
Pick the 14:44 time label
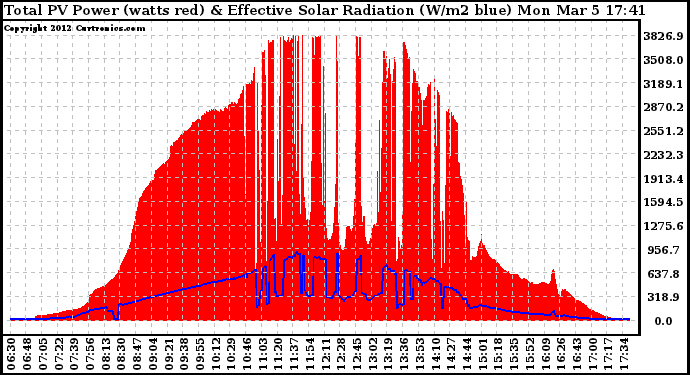pyautogui.click(x=467, y=354)
